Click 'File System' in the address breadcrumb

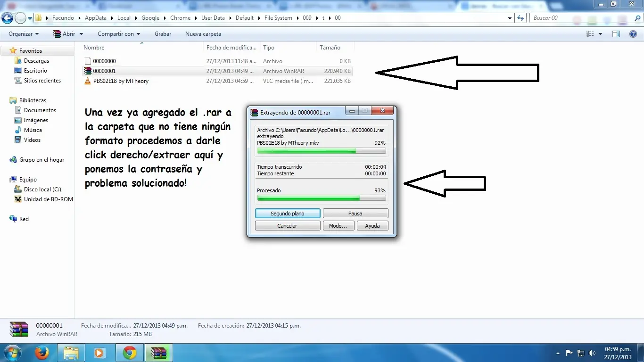[x=278, y=18]
